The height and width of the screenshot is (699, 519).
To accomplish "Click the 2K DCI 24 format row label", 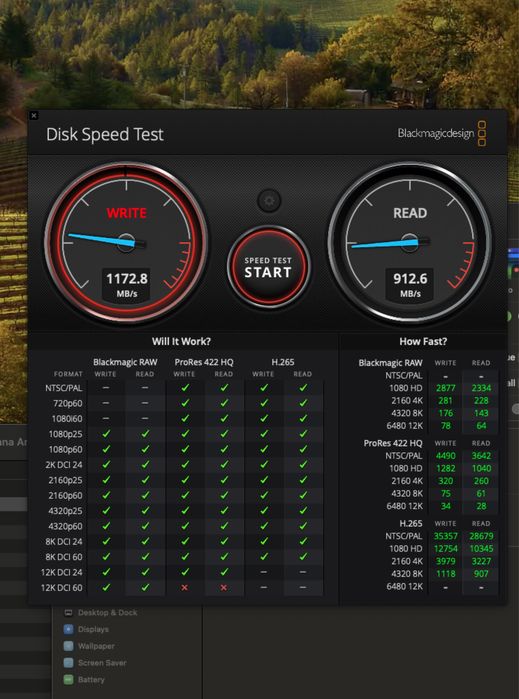I will point(64,465).
